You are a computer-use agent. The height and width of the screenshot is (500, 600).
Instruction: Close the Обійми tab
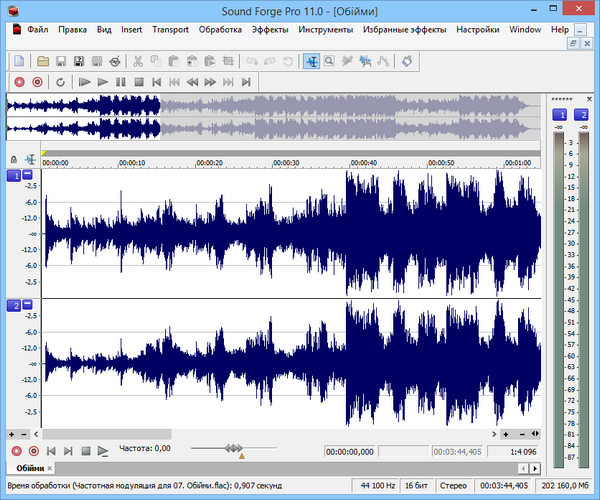point(50,468)
